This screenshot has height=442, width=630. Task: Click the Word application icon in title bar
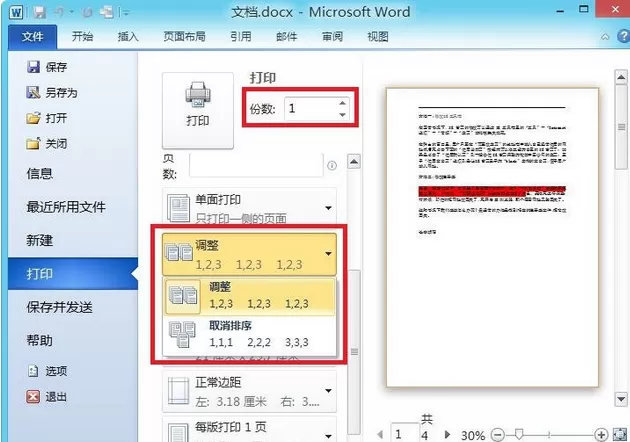point(16,12)
